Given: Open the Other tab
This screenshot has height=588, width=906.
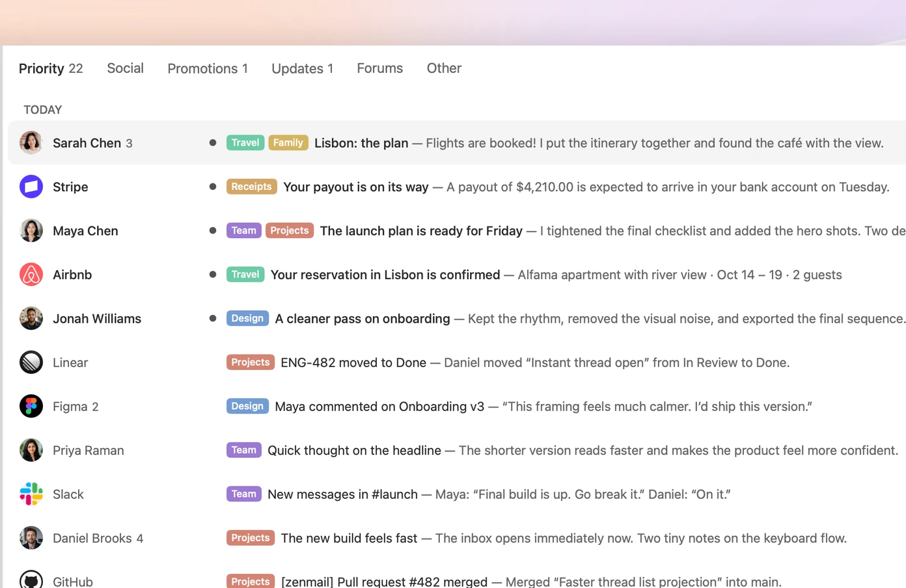Looking at the screenshot, I should (x=445, y=68).
